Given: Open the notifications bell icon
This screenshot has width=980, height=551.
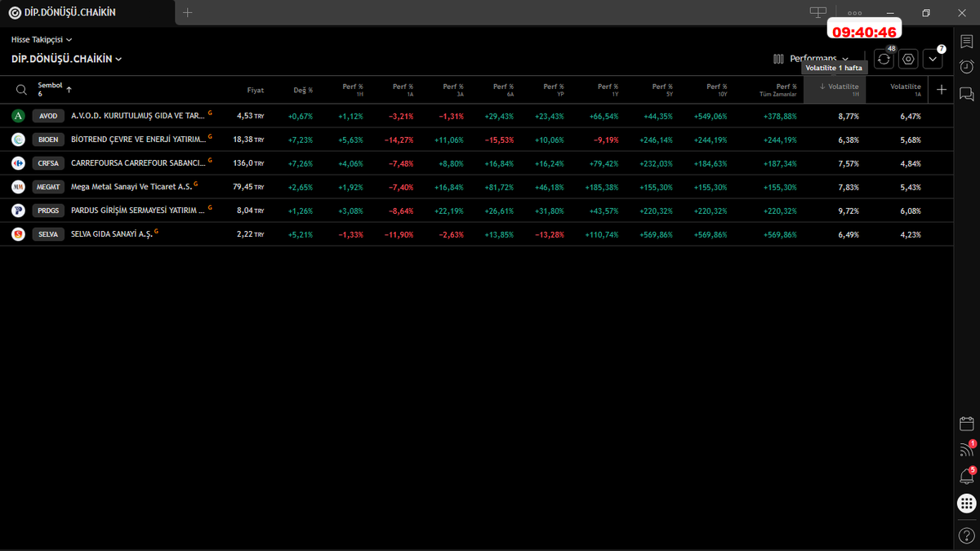Looking at the screenshot, I should (966, 476).
